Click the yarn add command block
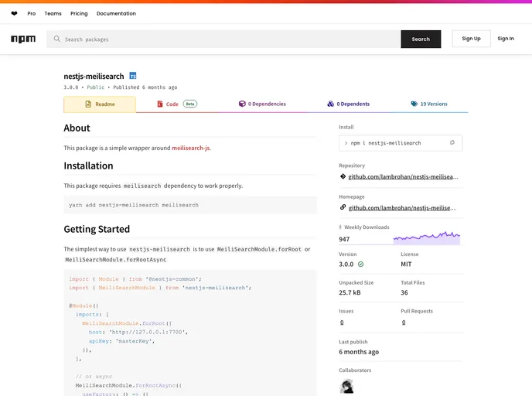 click(190, 205)
